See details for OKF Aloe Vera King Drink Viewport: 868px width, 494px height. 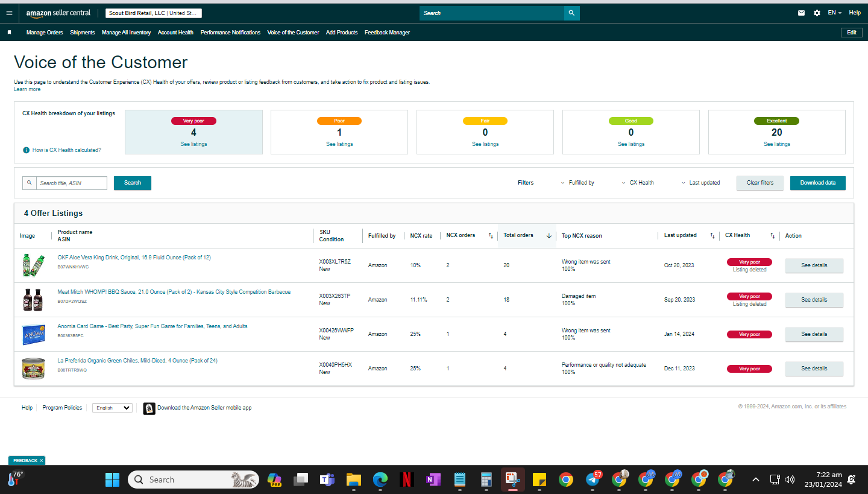[814, 265]
